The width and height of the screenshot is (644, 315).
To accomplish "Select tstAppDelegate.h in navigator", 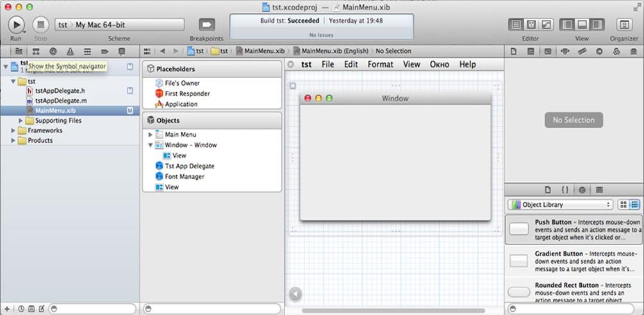I will click(60, 91).
